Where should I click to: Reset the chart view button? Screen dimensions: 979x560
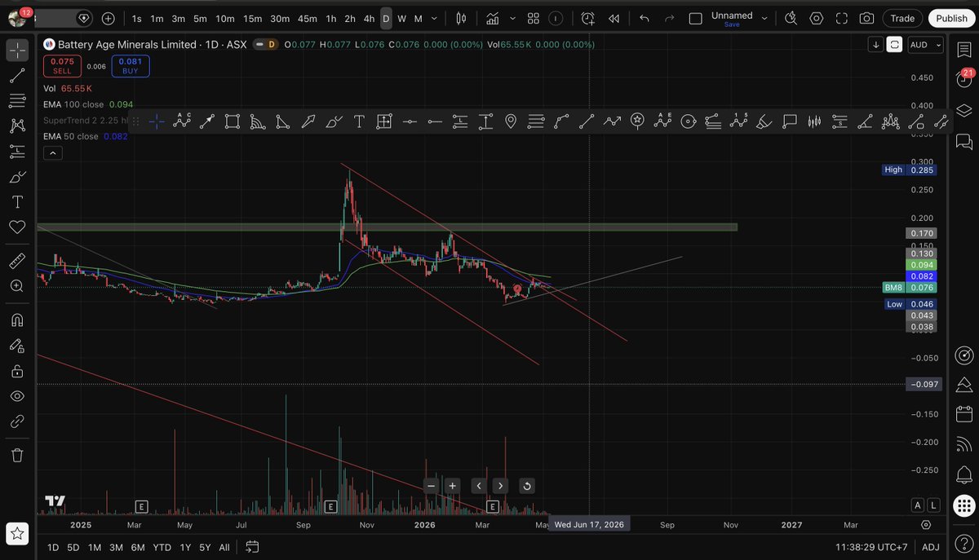click(x=527, y=486)
